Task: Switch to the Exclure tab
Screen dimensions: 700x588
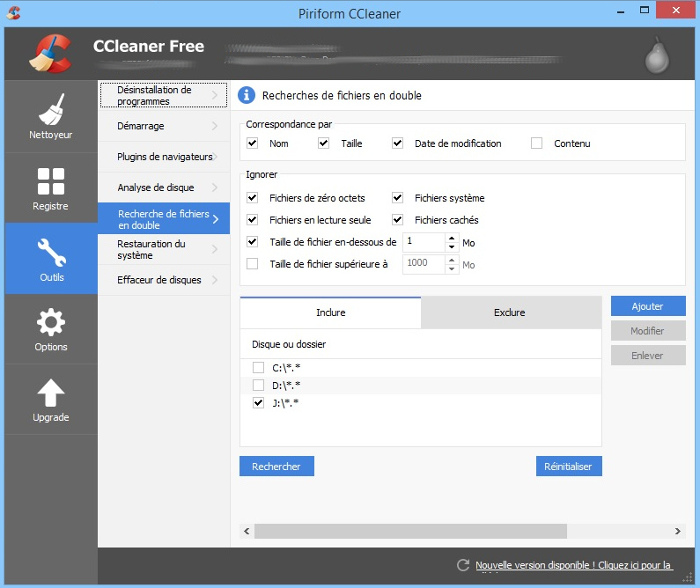Action: [511, 313]
